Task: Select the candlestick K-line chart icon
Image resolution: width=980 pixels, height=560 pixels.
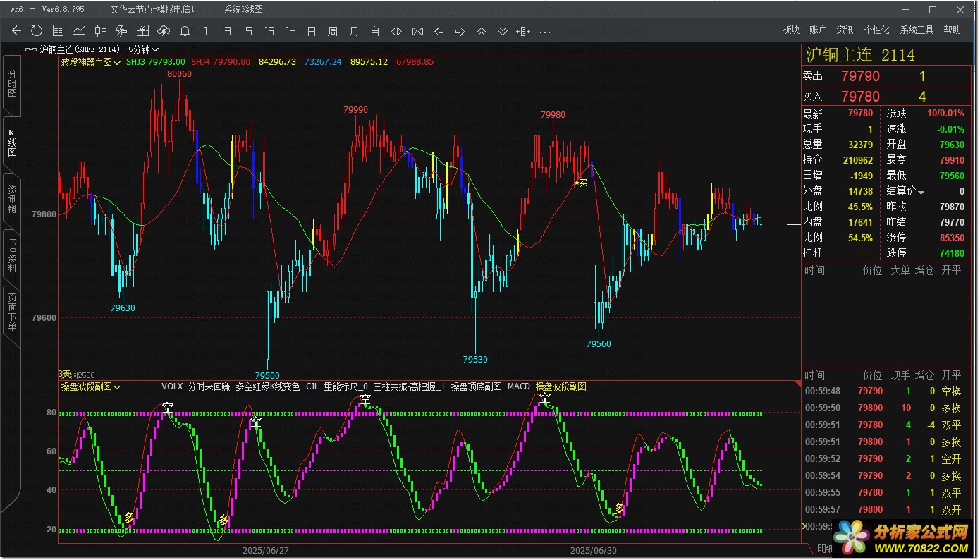Action: click(x=100, y=30)
